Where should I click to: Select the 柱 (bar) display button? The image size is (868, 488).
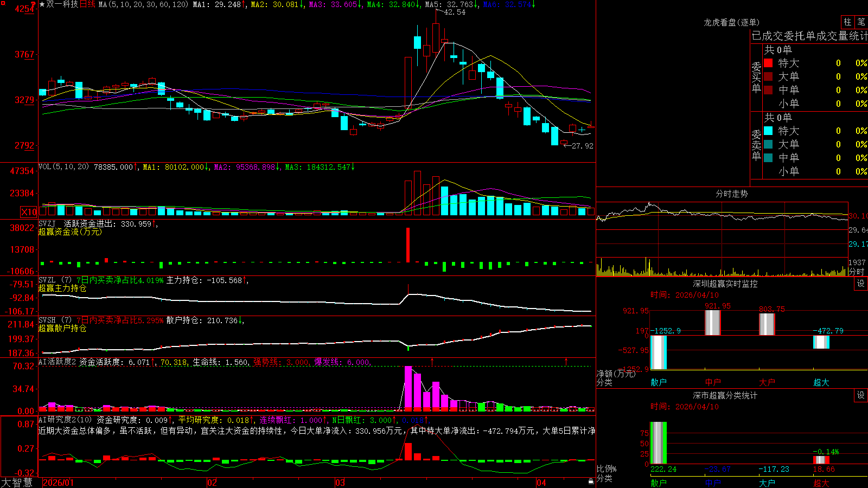tap(847, 22)
